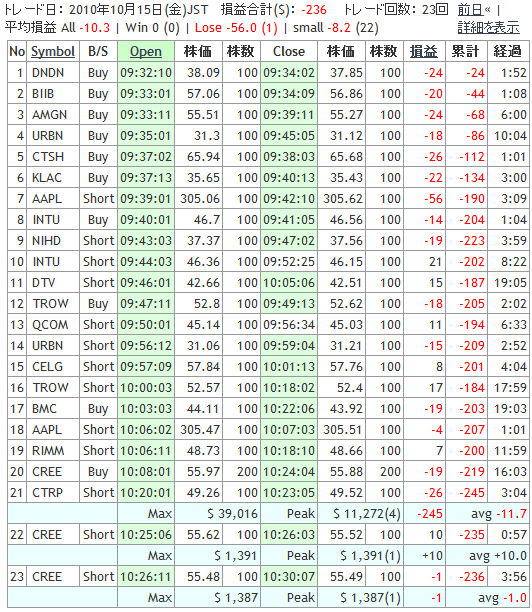Click the Close column header

coord(289,51)
